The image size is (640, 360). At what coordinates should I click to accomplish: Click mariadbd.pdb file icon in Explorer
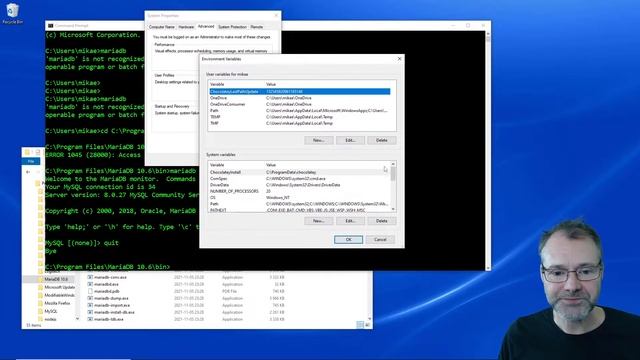pyautogui.click(x=90, y=291)
